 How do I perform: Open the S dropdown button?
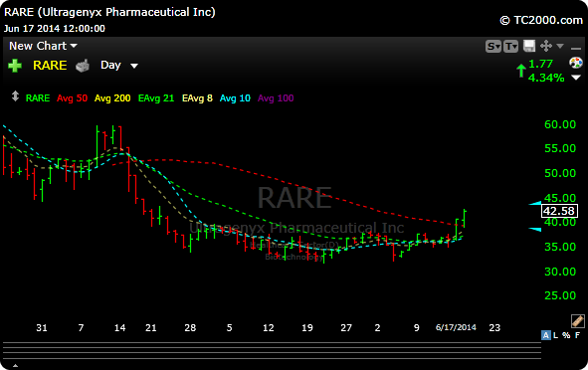pos(493,47)
